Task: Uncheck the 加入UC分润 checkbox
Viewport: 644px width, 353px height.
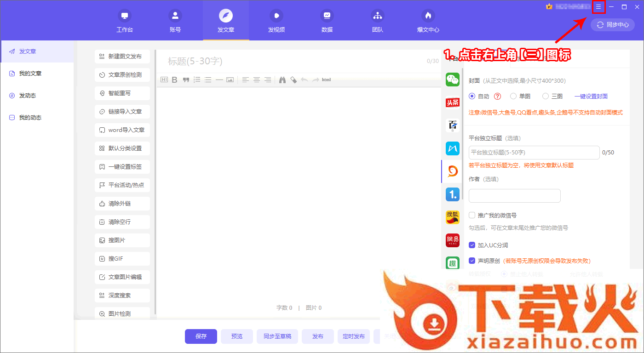Action: click(472, 245)
